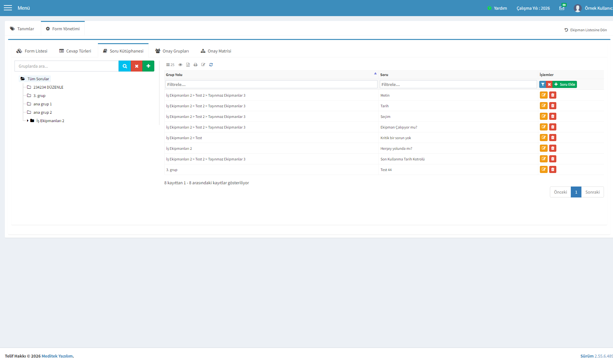Image resolution: width=613 pixels, height=364 pixels.
Task: Follow the Ekipman Listesine Dön link
Action: tap(586, 30)
